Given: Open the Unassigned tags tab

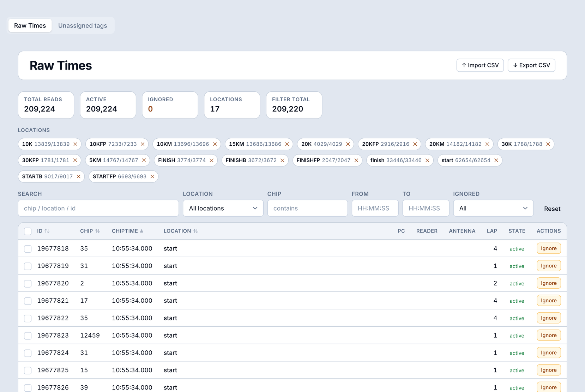Looking at the screenshot, I should (x=83, y=25).
